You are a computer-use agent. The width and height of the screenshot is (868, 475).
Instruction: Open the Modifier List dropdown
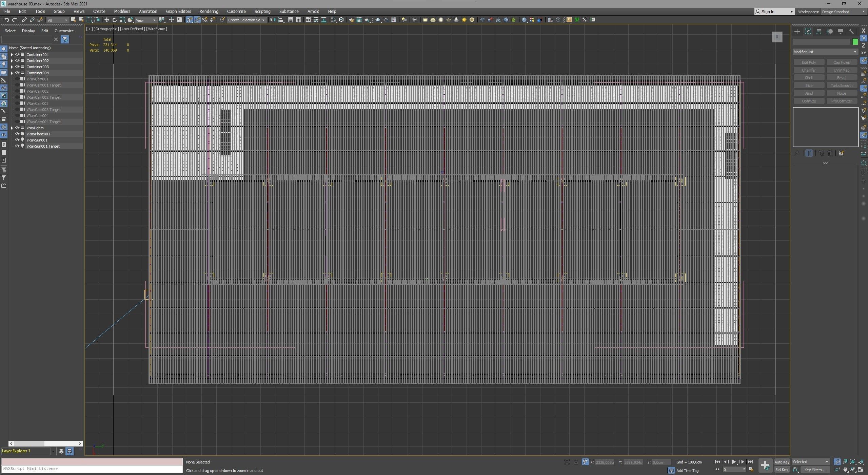(x=825, y=52)
